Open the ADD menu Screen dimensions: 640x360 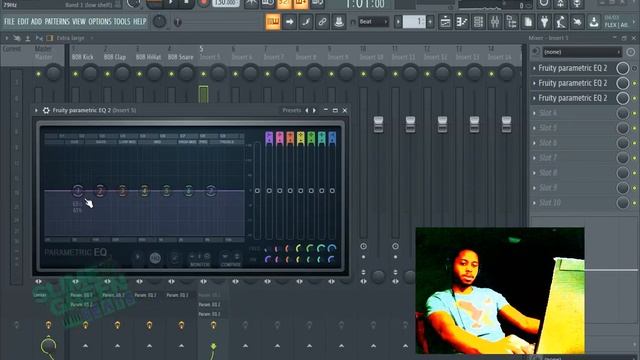[36, 22]
